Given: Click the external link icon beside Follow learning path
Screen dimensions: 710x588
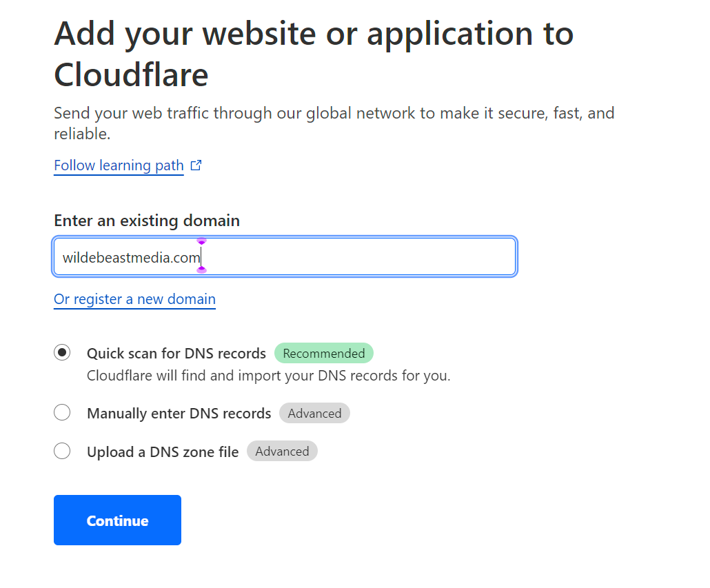Looking at the screenshot, I should pyautogui.click(x=196, y=165).
